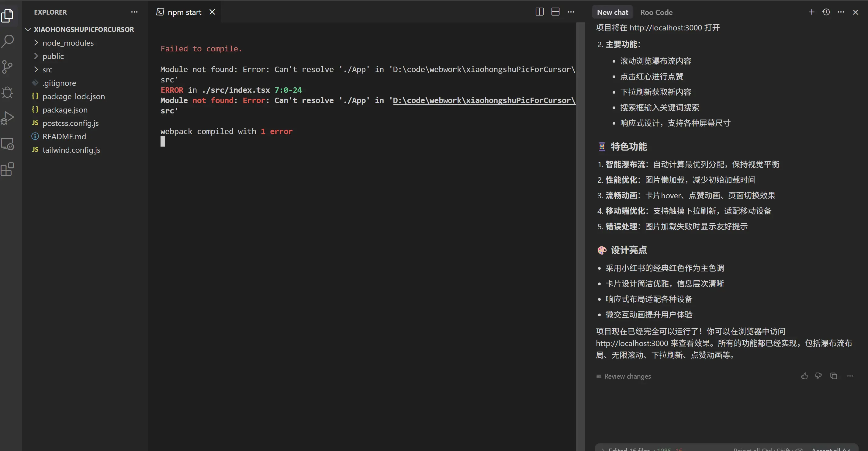Collapse the XIAOHONGSHUPICFORCURSOR root folder

[84, 29]
